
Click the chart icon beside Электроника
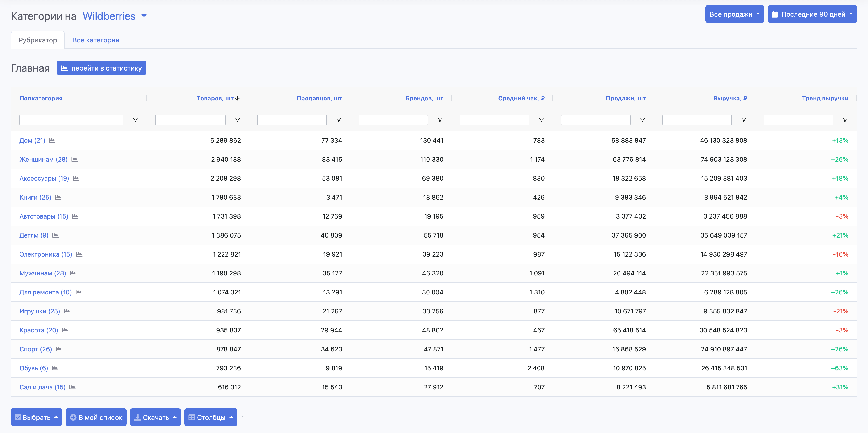tap(80, 254)
